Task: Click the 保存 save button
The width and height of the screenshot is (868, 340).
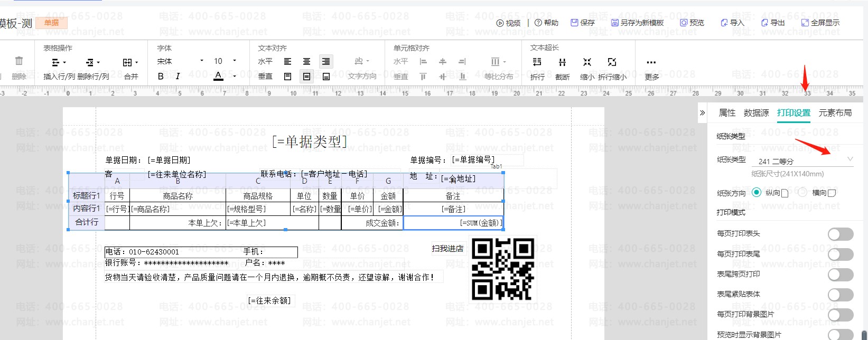Action: (x=583, y=23)
